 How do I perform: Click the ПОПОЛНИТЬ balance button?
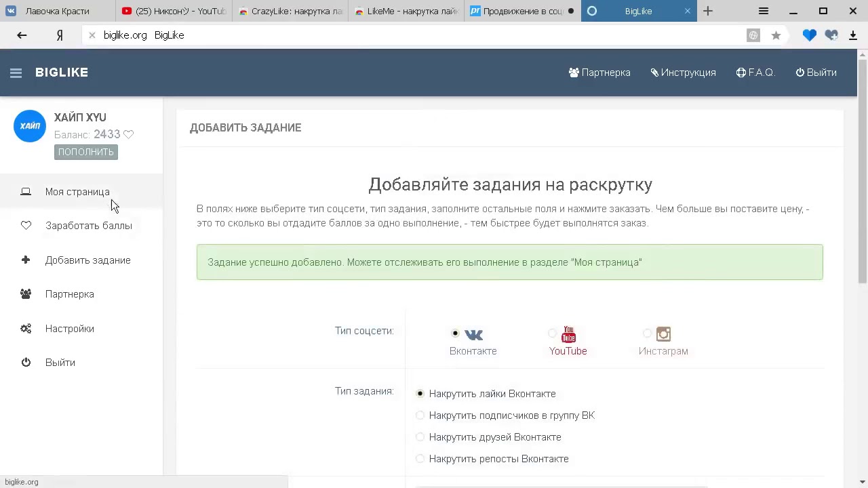click(x=86, y=152)
